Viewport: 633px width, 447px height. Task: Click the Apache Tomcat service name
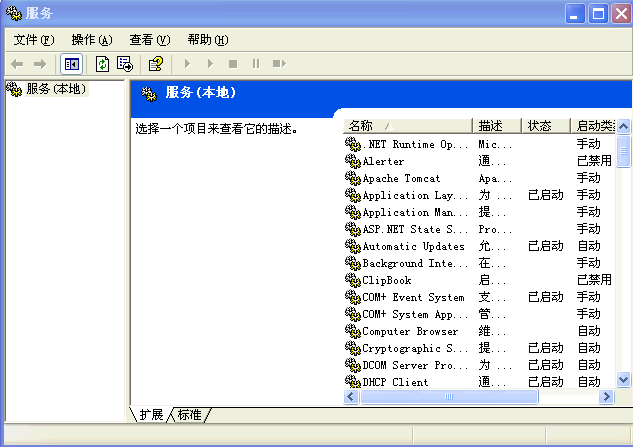(x=401, y=178)
